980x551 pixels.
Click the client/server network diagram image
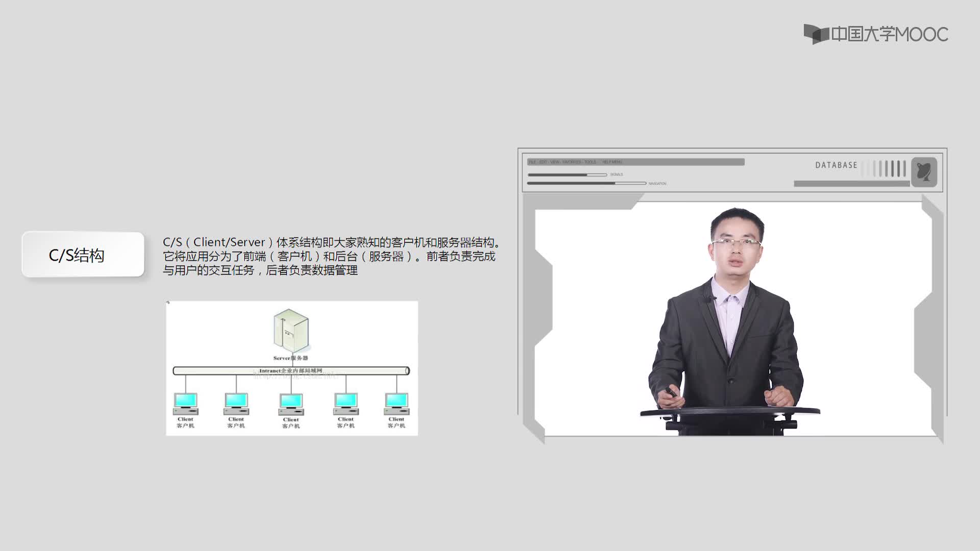(x=292, y=368)
